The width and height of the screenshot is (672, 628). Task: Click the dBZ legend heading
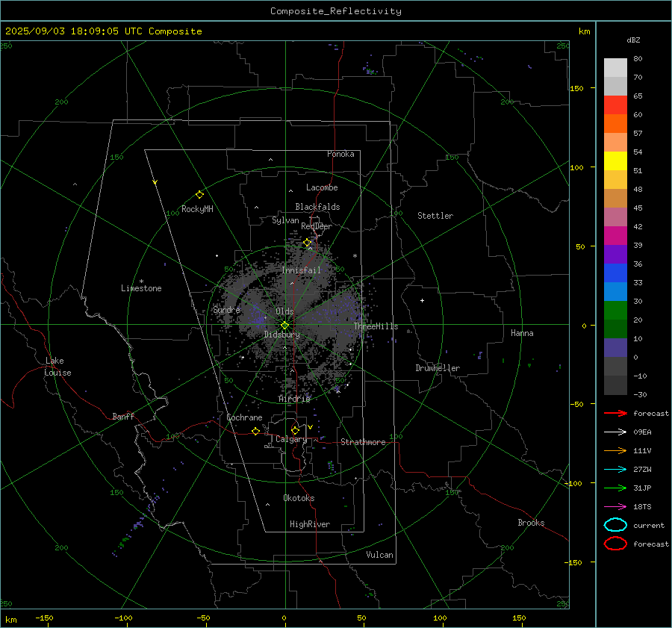[633, 40]
